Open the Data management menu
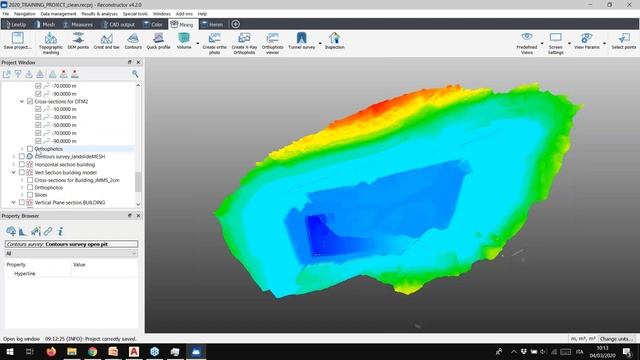 point(58,14)
